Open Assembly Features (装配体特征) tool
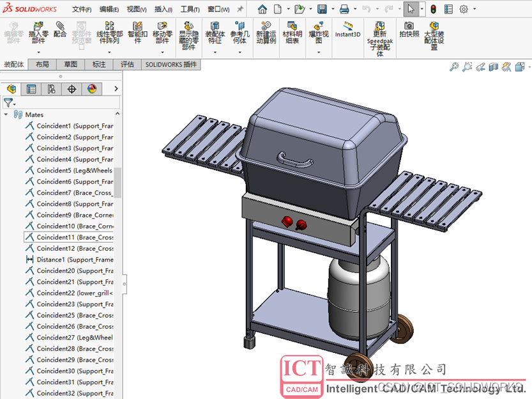The height and width of the screenshot is (399, 532). tap(215, 33)
